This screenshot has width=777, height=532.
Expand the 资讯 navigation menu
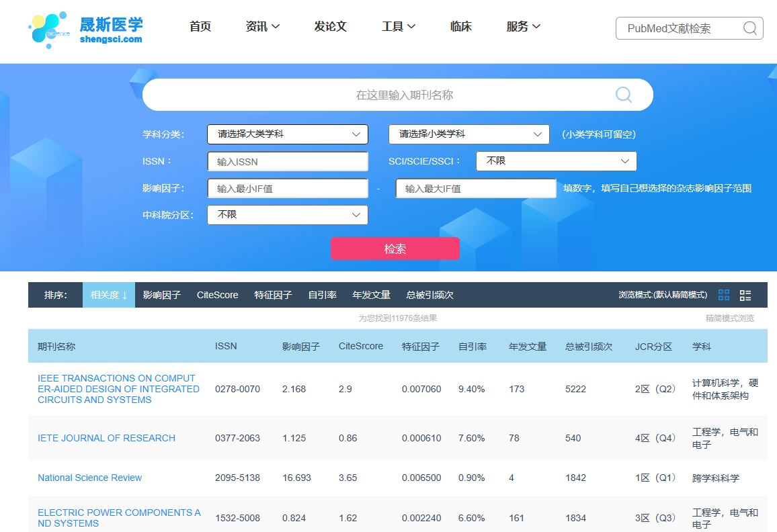tap(263, 26)
